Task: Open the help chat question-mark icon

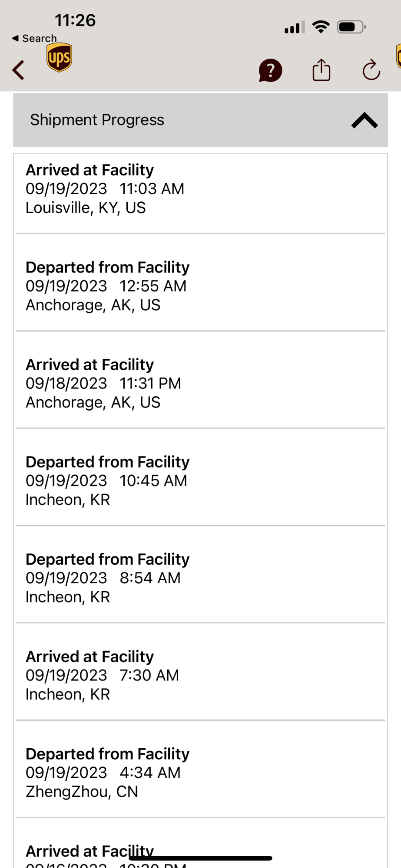Action: pos(270,70)
